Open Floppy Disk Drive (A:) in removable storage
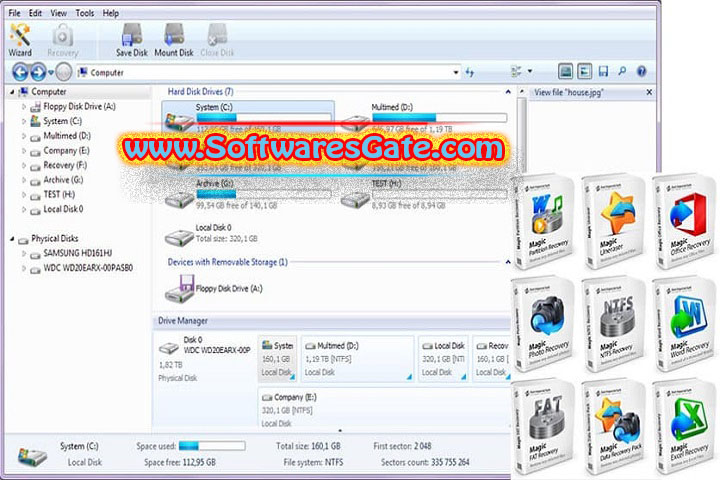The image size is (720, 480). click(x=180, y=289)
